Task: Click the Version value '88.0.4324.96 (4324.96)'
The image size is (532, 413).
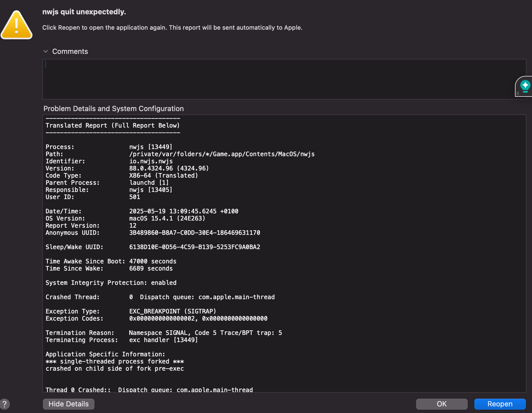Action: pyautogui.click(x=169, y=168)
